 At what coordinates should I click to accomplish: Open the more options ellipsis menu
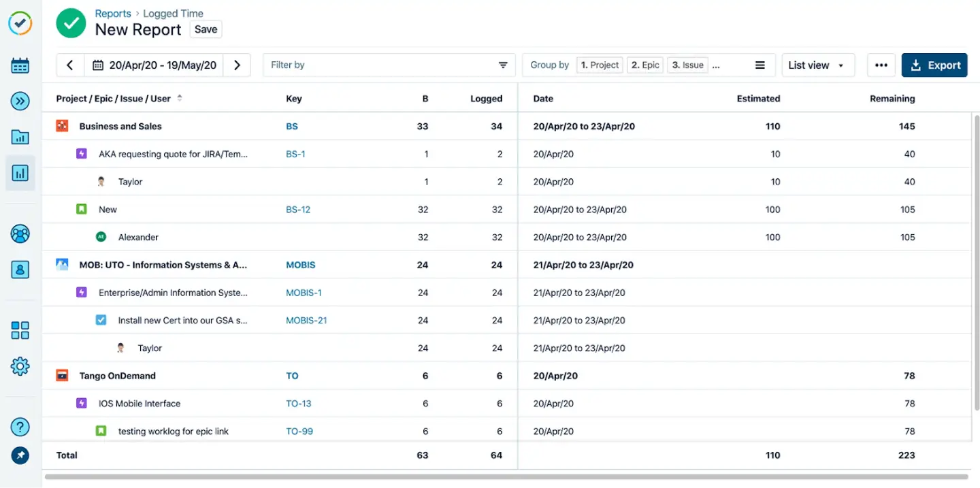pyautogui.click(x=881, y=65)
